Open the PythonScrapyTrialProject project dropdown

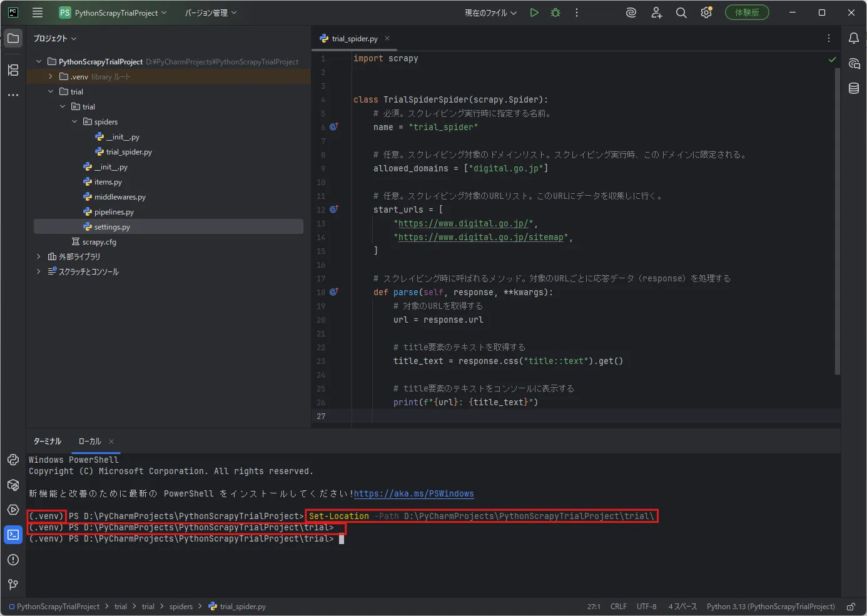(113, 13)
